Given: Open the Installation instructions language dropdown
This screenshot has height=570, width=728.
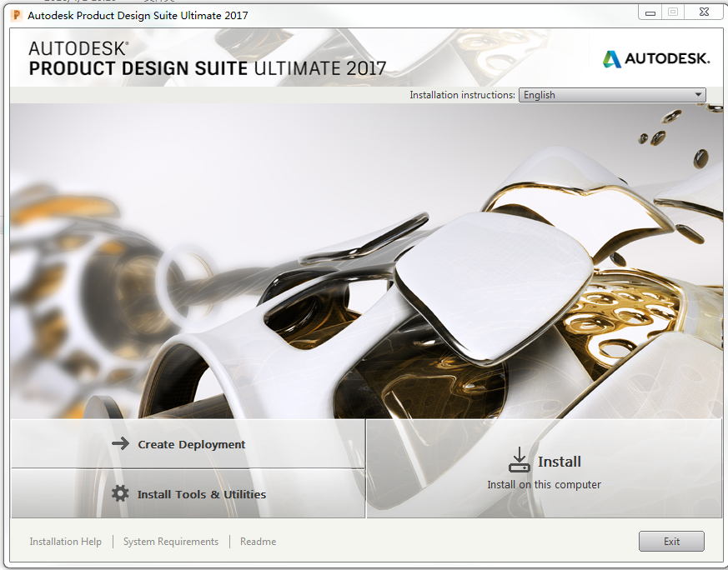Looking at the screenshot, I should tap(612, 95).
